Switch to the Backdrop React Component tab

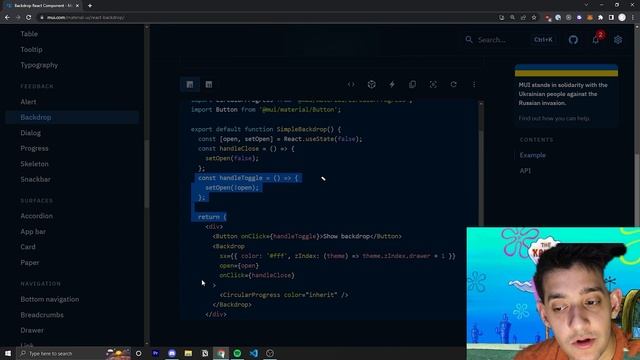point(43,6)
